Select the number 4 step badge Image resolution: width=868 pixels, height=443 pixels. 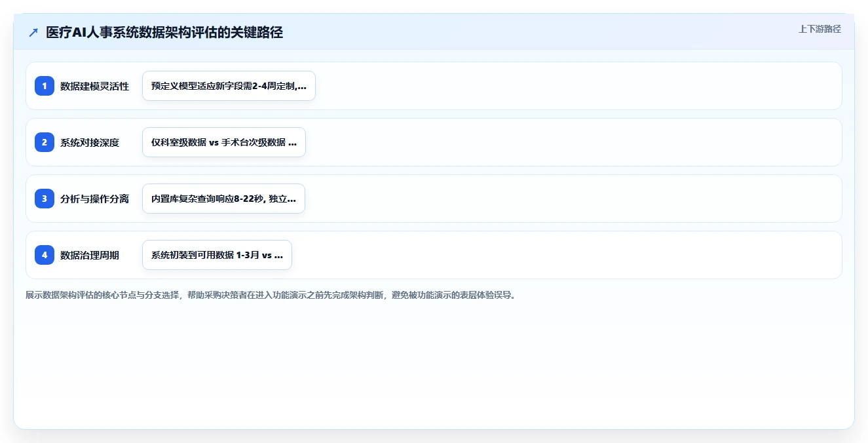pos(45,255)
